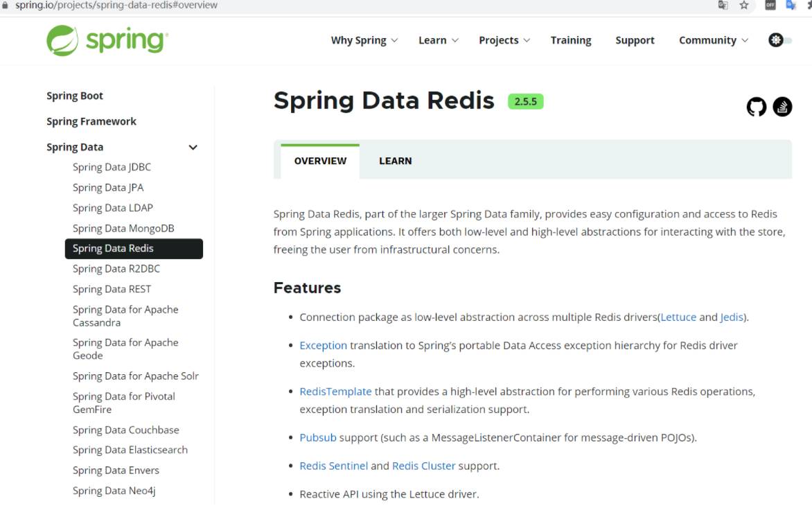Open the GitHub repository icon
812x517 pixels.
click(757, 107)
